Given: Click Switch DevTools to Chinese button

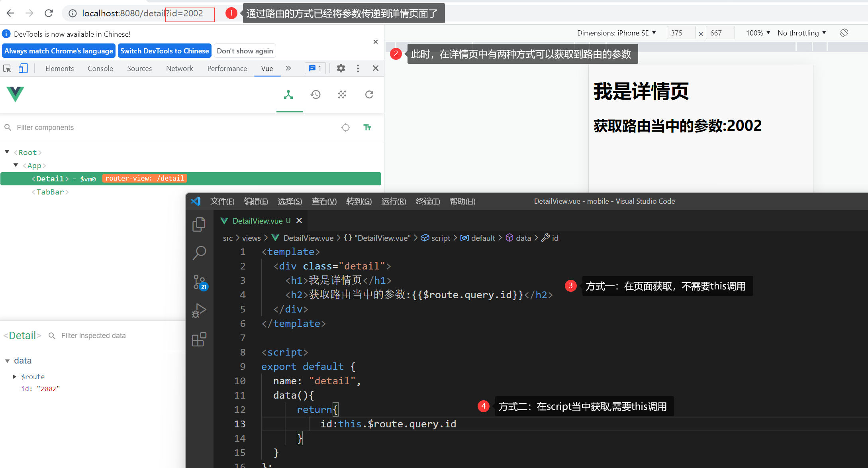Looking at the screenshot, I should (165, 51).
